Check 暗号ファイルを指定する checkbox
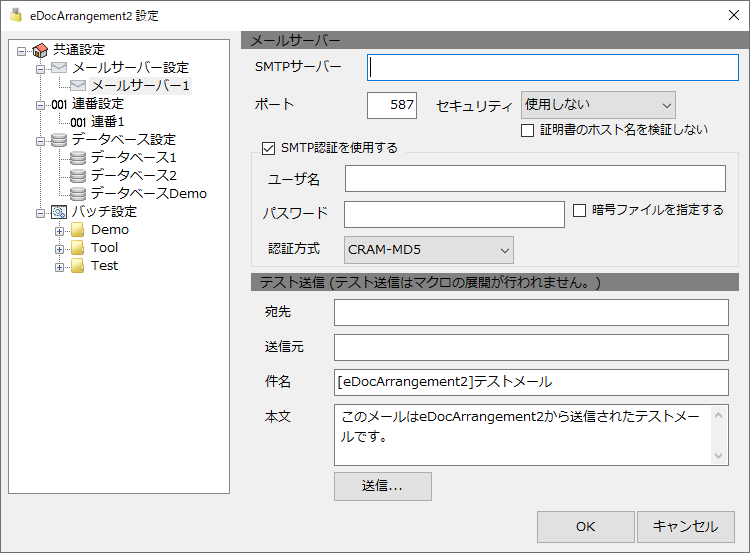750x553 pixels. tap(579, 210)
